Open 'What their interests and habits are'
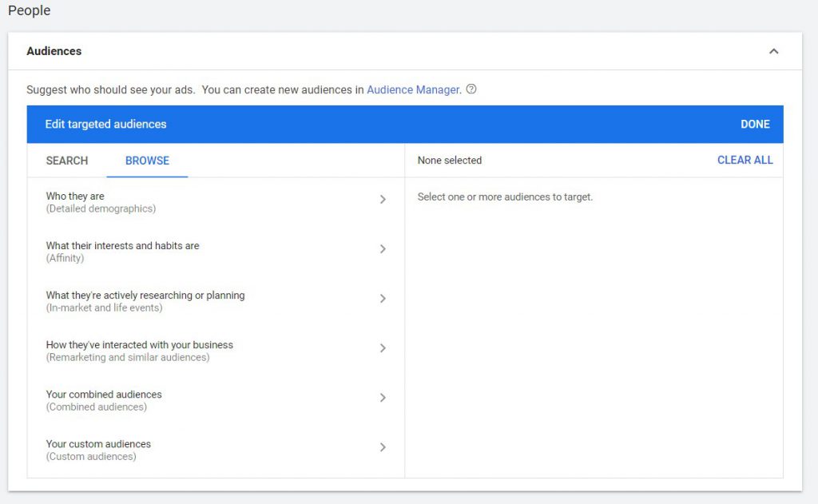 tap(216, 252)
